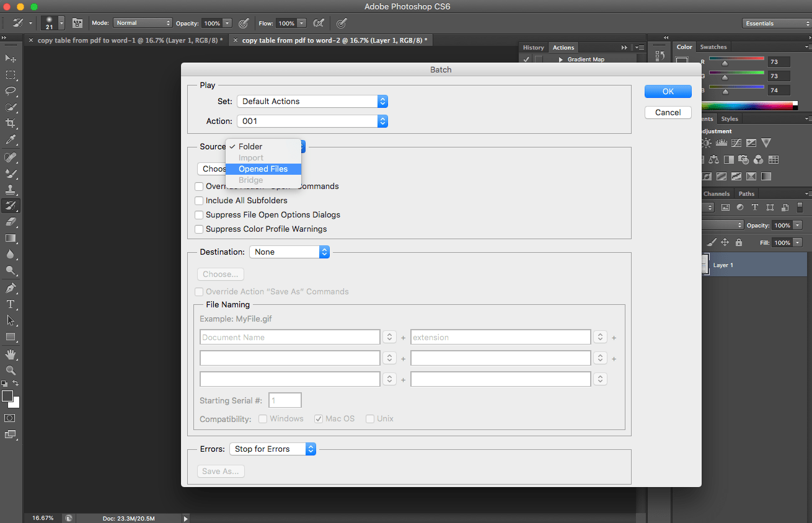
Task: Select the Crop tool
Action: point(11,123)
